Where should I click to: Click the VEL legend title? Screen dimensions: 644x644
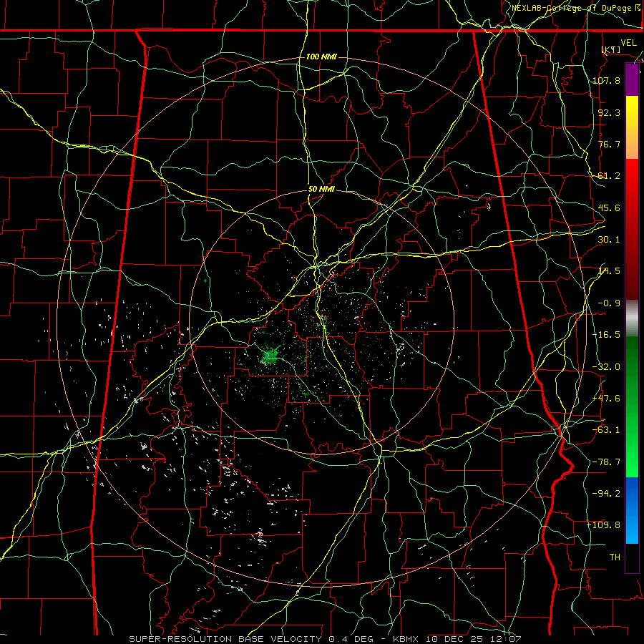628,43
